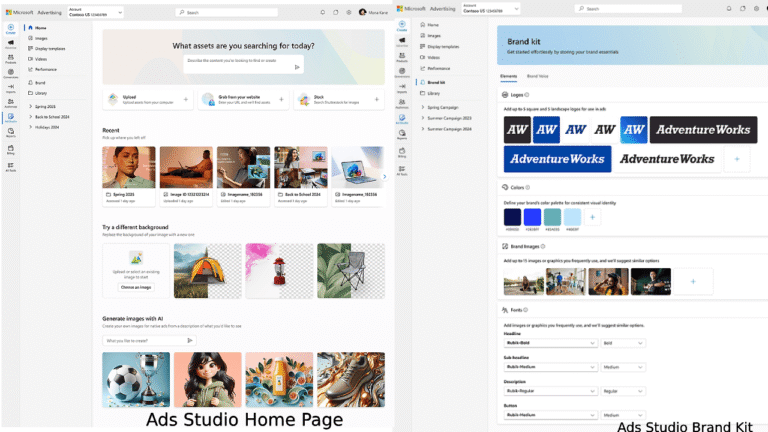Select Display templates in Home Page sidebar
The width and height of the screenshot is (768, 432).
click(x=47, y=48)
